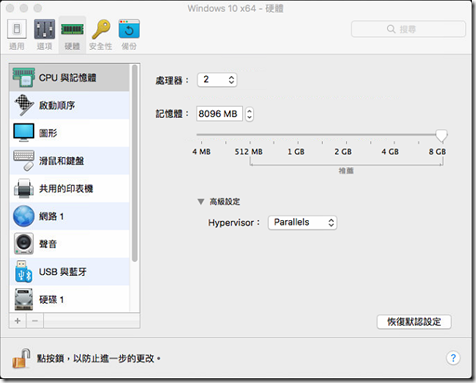Remove device with minus button
476x383 pixels.
[x=35, y=321]
